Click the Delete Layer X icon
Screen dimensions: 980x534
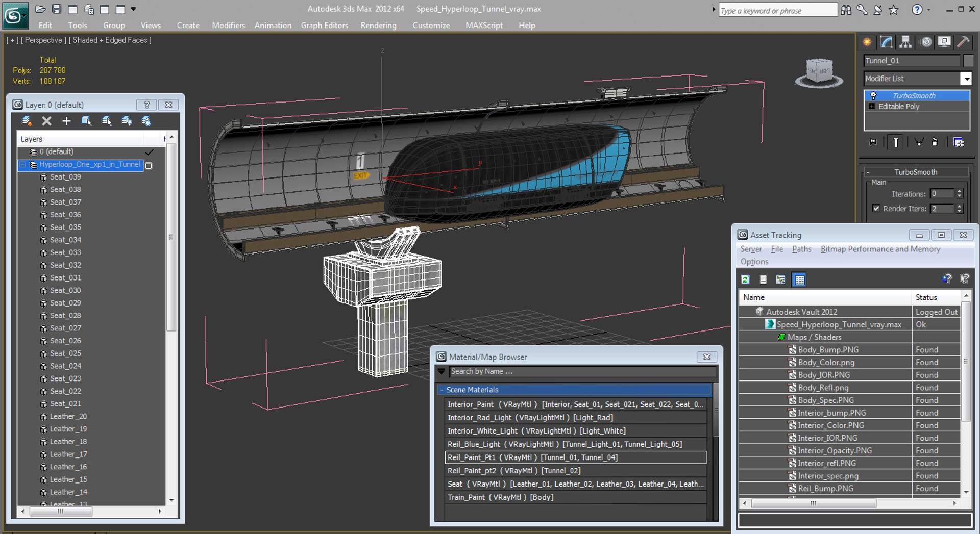tap(46, 121)
